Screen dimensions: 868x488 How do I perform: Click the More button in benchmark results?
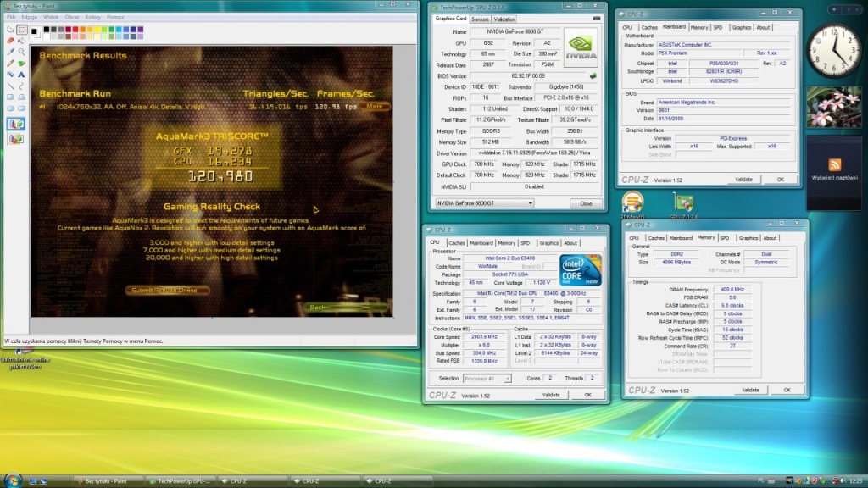[374, 106]
